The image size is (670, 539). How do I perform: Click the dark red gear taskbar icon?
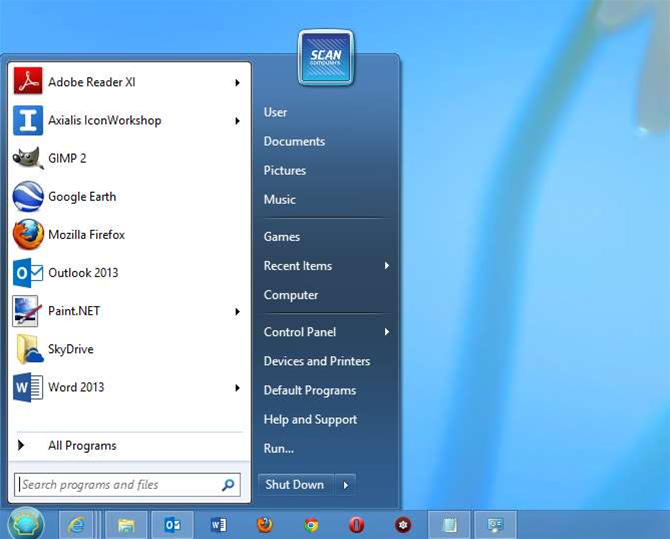pos(403,524)
